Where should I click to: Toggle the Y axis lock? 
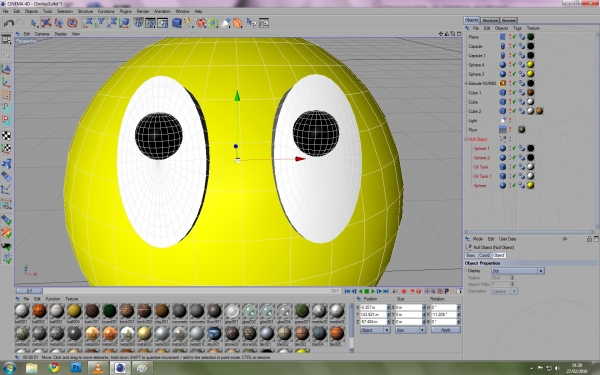[100, 23]
